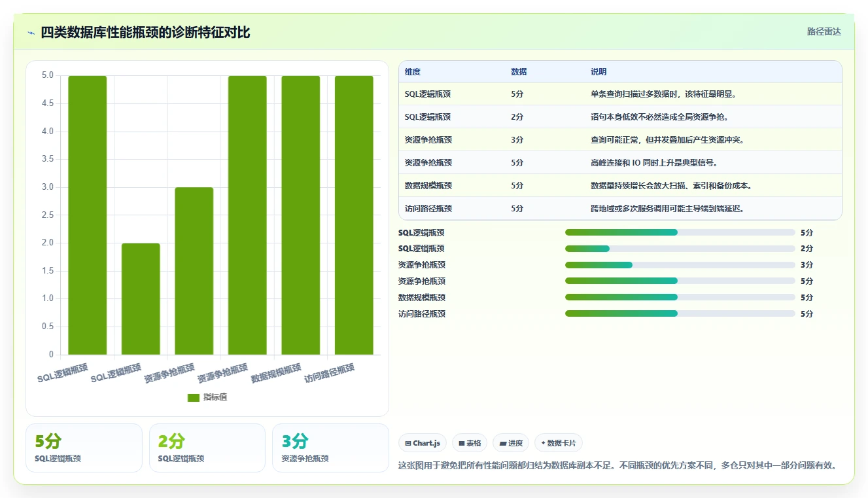
Task: Click the 数据 column header
Action: [519, 72]
